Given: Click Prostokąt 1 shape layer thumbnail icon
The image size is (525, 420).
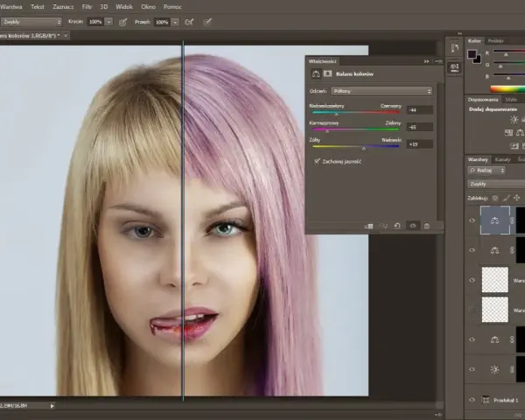Looking at the screenshot, I should [486, 400].
